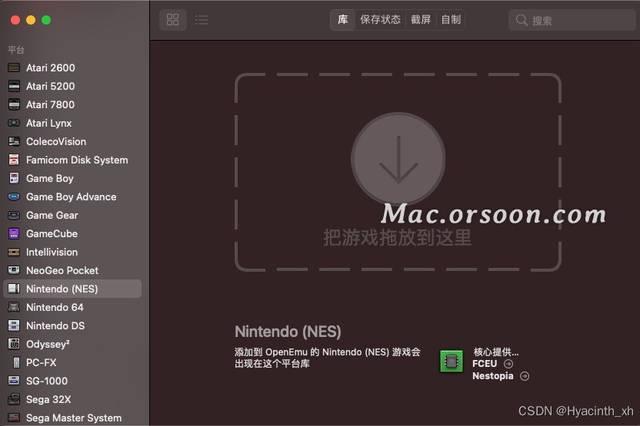Screen dimensions: 640x426
Task: Click the 核心提供... label
Action: pos(496,352)
